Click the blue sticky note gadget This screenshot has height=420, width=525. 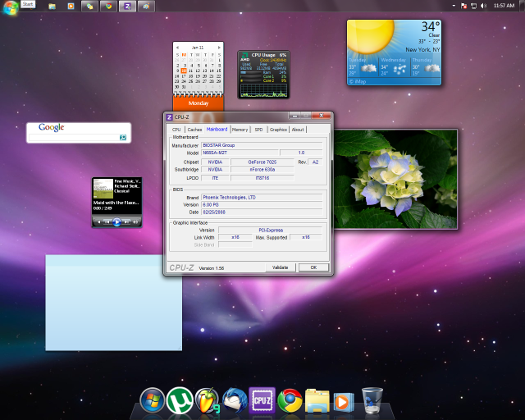114,303
